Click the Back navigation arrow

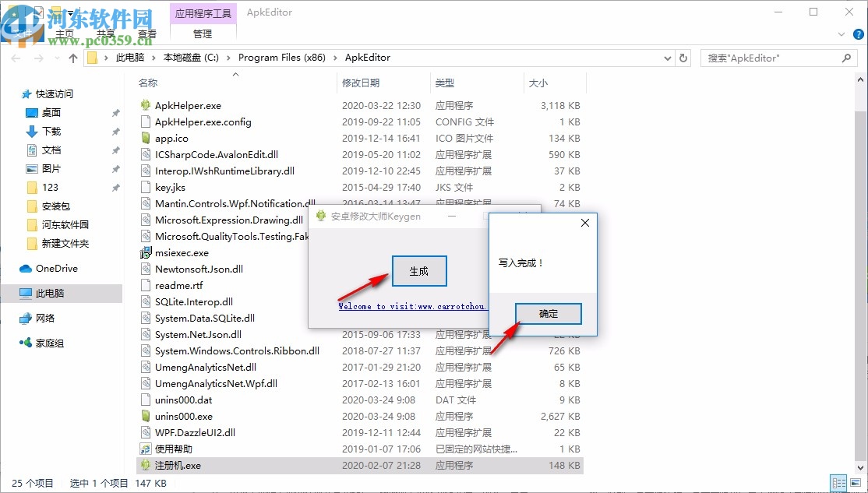pyautogui.click(x=16, y=58)
